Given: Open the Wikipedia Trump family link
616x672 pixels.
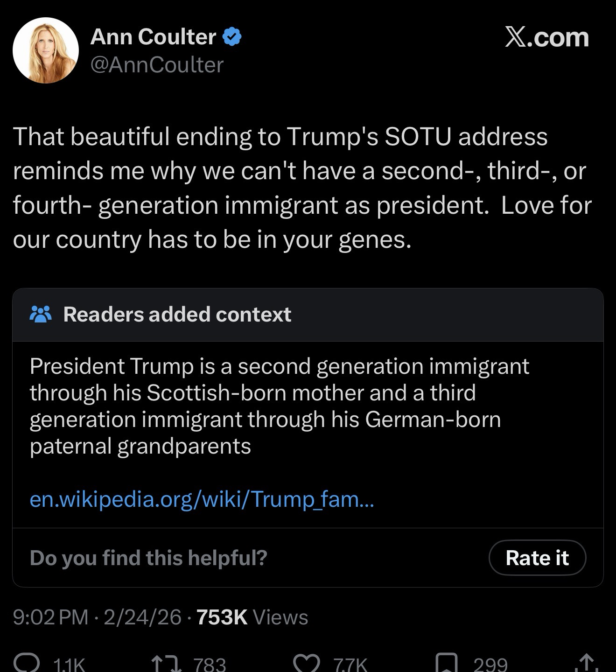Looking at the screenshot, I should point(202,499).
